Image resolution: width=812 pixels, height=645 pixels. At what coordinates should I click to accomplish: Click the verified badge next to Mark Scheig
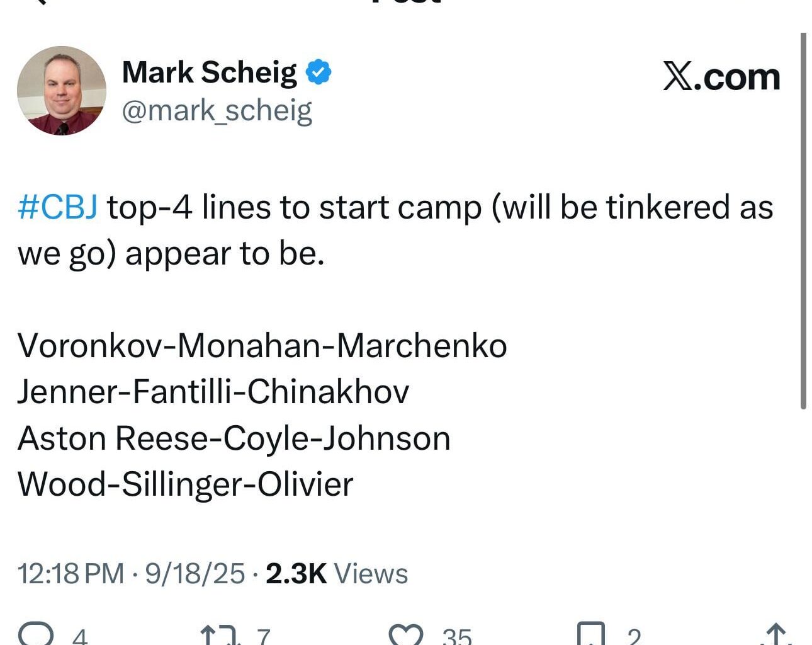pos(319,71)
